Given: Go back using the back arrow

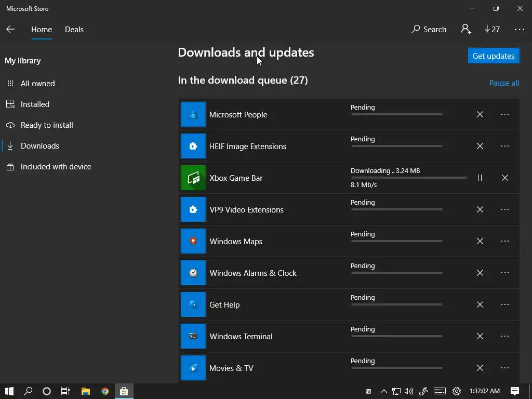Looking at the screenshot, I should tap(10, 30).
